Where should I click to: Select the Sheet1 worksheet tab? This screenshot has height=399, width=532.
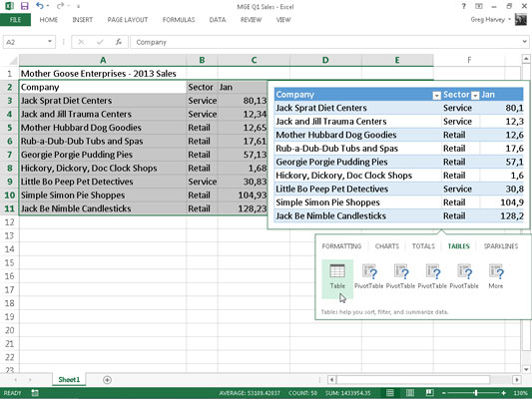[69, 380]
